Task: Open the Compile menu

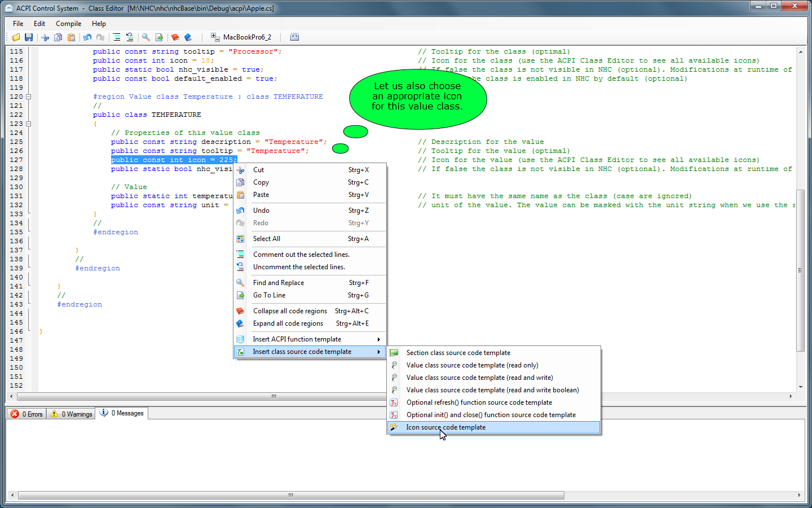Action: [x=68, y=24]
